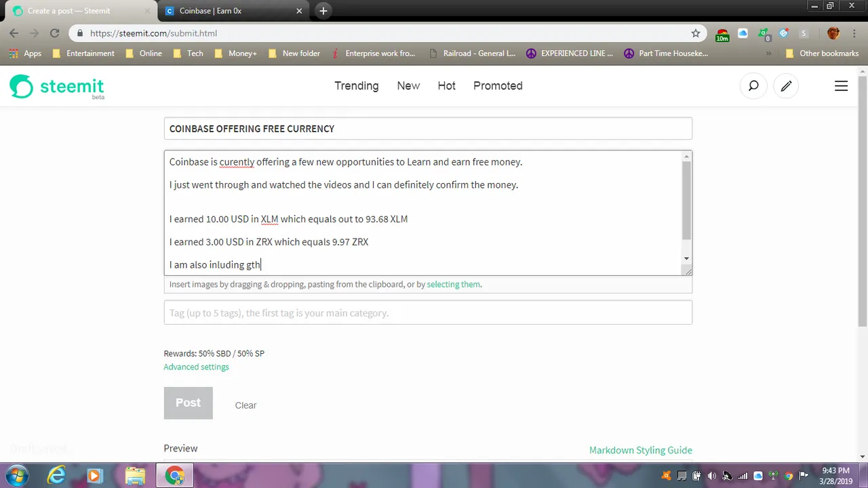Viewport: 868px width, 488px height.
Task: Open Advanced settings link
Action: pos(196,367)
